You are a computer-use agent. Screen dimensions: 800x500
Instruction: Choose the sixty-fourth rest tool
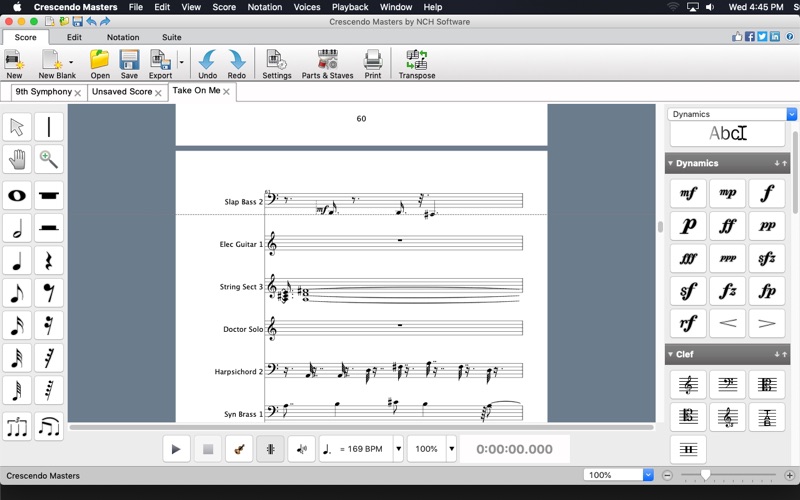[49, 390]
